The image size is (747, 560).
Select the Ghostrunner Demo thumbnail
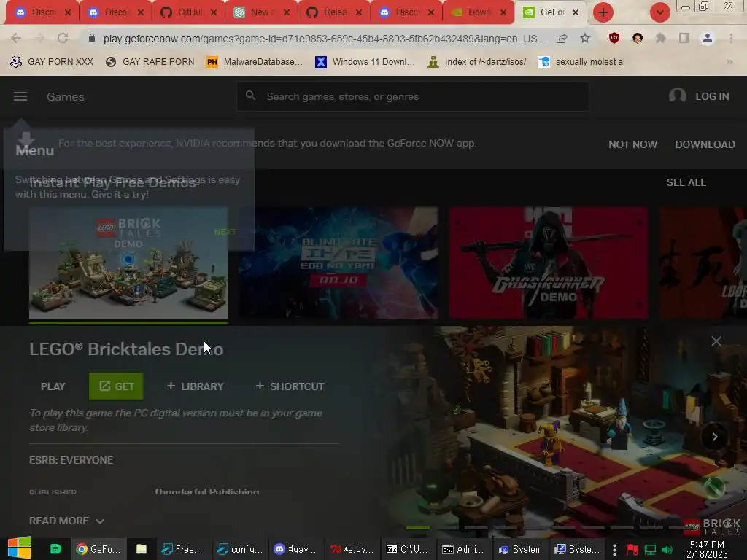tap(549, 262)
